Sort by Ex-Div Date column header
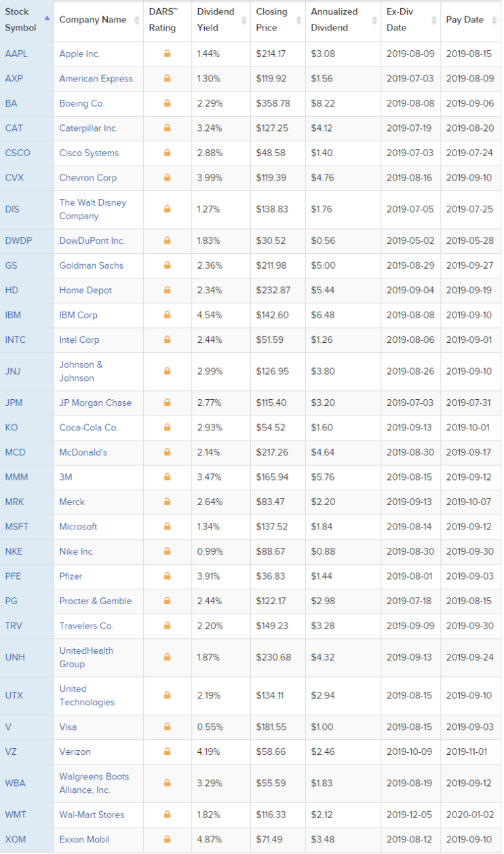 coord(411,20)
